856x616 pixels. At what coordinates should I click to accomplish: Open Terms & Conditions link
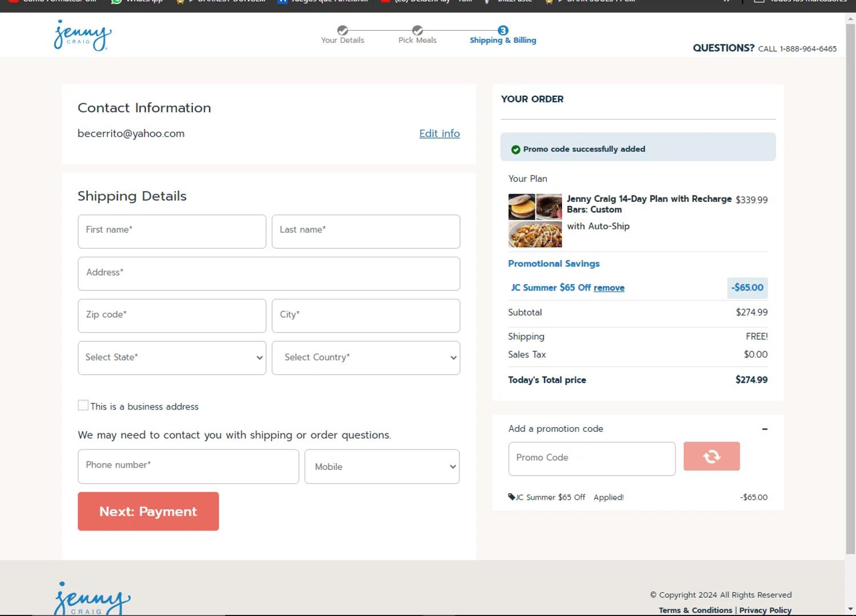point(695,610)
